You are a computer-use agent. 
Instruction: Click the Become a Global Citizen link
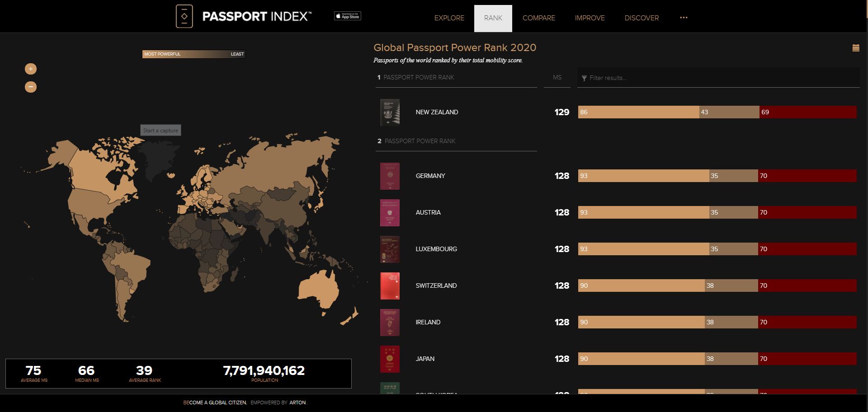[x=215, y=403]
